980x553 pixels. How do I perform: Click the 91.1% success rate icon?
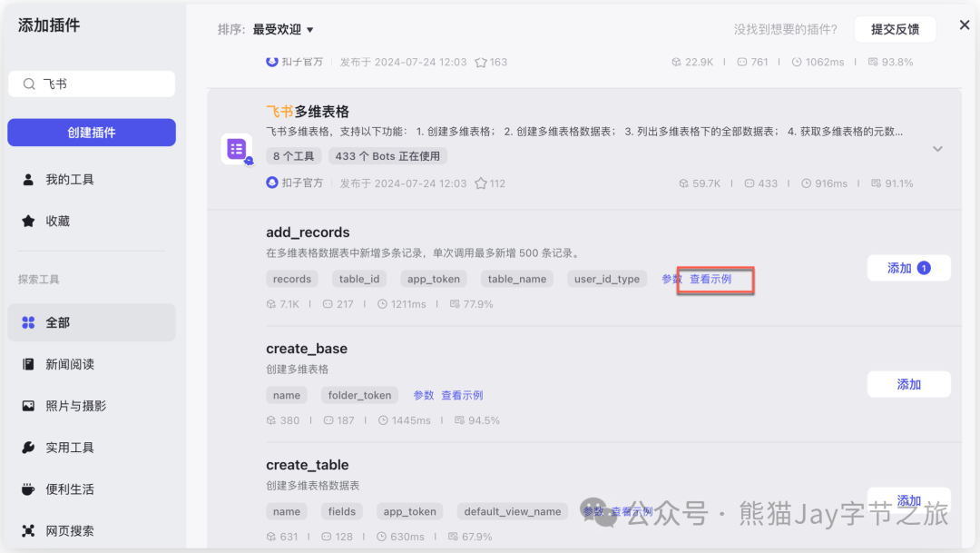(x=877, y=183)
